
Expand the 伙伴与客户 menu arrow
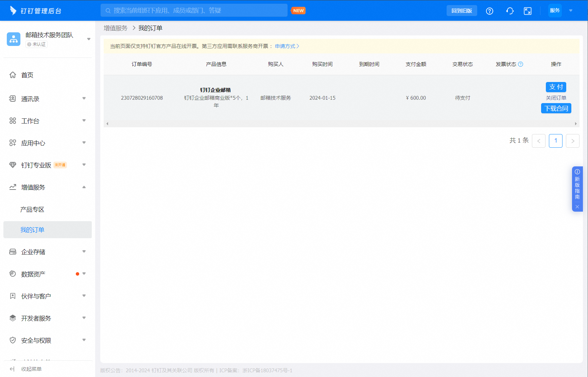tap(84, 296)
